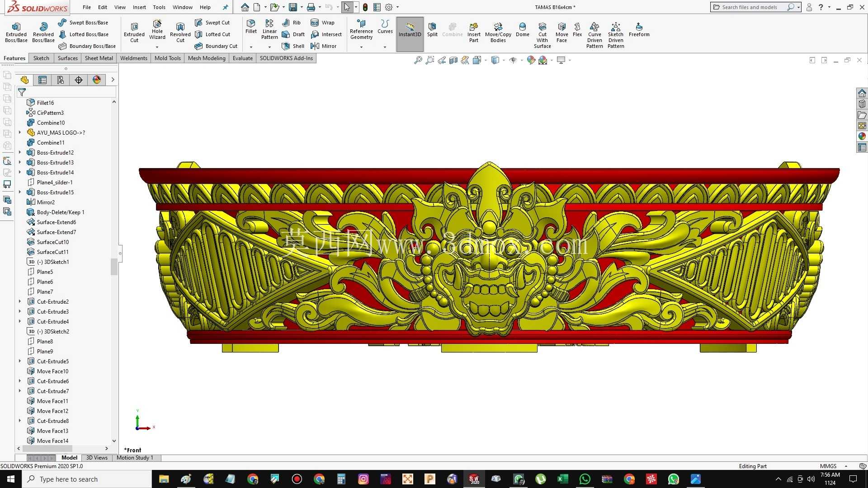868x488 pixels.
Task: Select the Extruded Boss/Base tool
Action: click(16, 33)
